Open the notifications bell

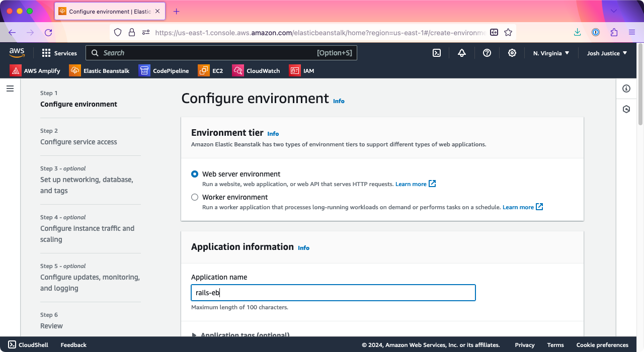[x=462, y=53]
